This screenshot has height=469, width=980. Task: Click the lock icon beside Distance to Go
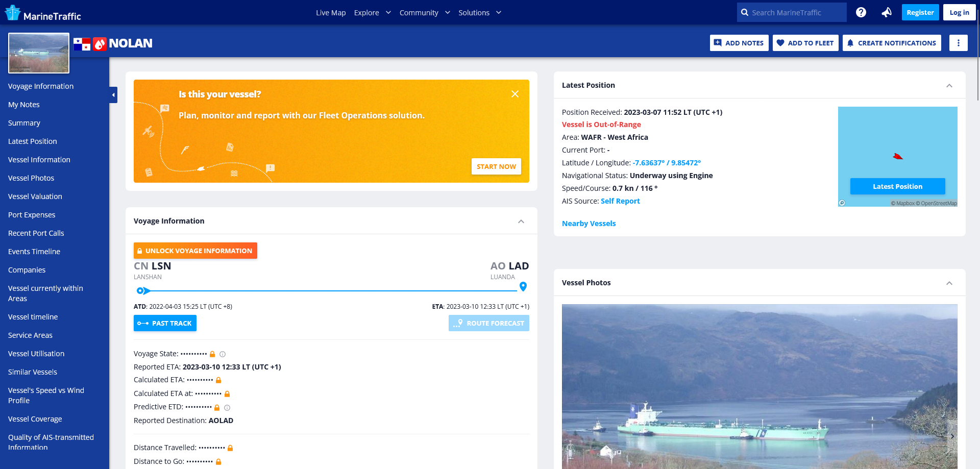(218, 462)
